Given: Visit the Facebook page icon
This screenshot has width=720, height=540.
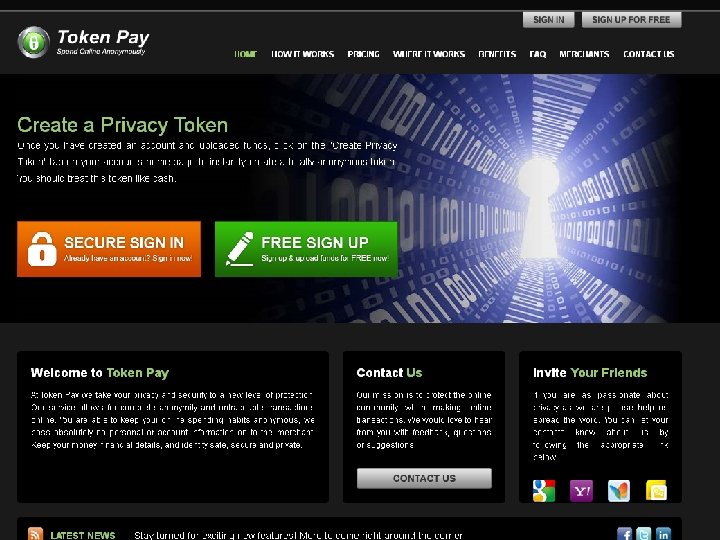Looking at the screenshot, I should click(624, 534).
